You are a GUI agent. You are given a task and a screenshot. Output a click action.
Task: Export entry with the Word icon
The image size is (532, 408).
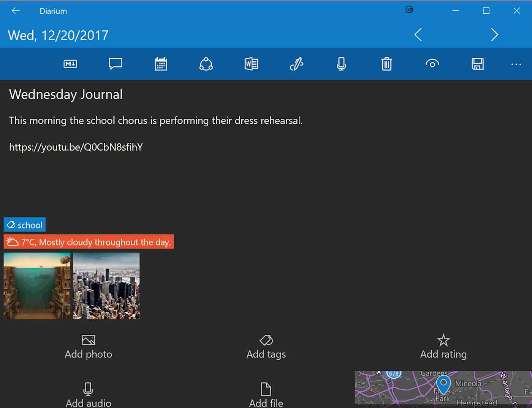tap(251, 64)
